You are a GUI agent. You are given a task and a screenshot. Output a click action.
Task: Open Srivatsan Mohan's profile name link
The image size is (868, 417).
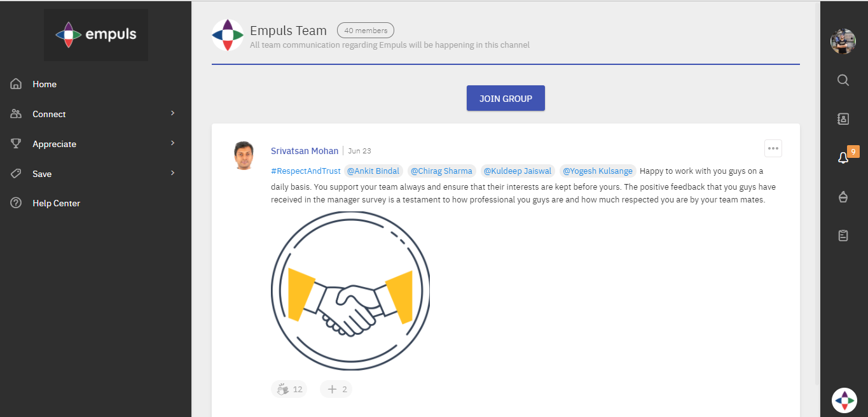tap(305, 151)
